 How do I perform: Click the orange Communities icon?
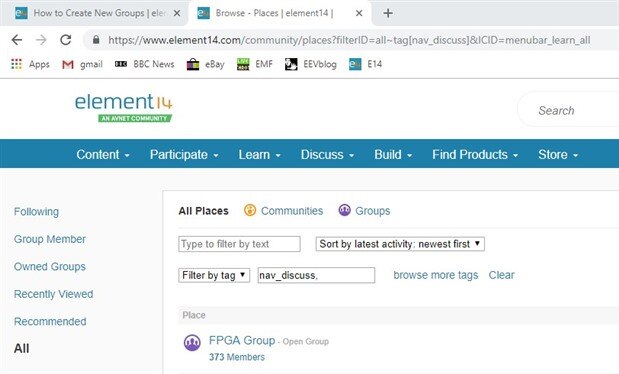click(x=250, y=210)
